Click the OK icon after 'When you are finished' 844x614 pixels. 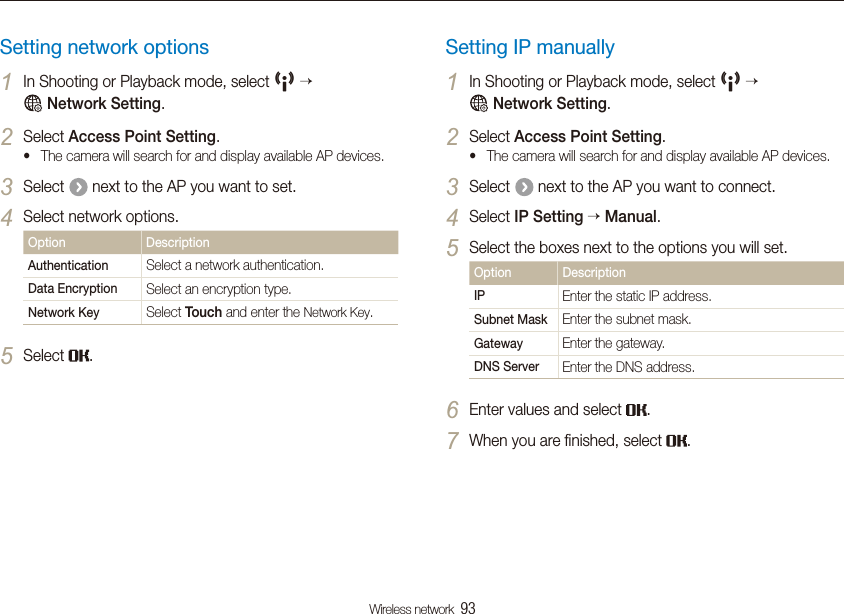click(x=677, y=441)
